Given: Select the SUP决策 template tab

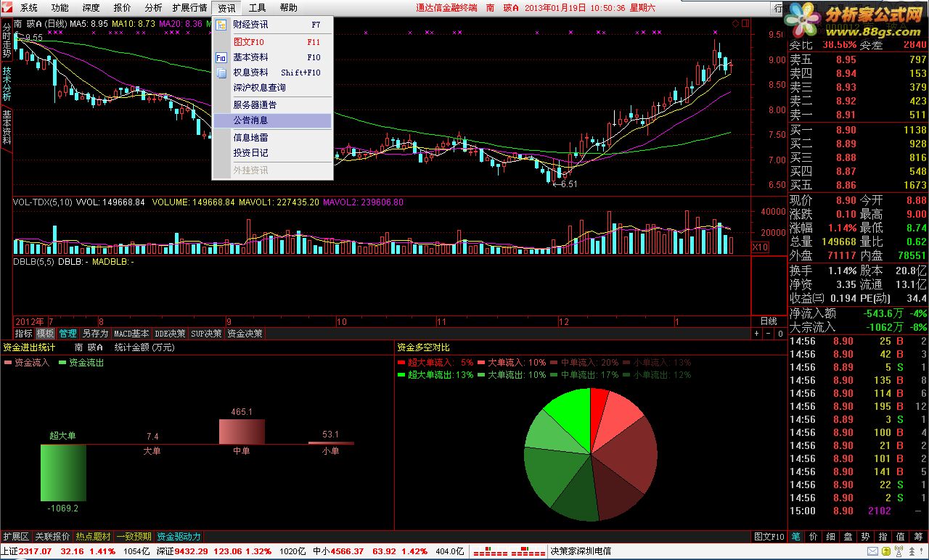Looking at the screenshot, I should coord(206,334).
